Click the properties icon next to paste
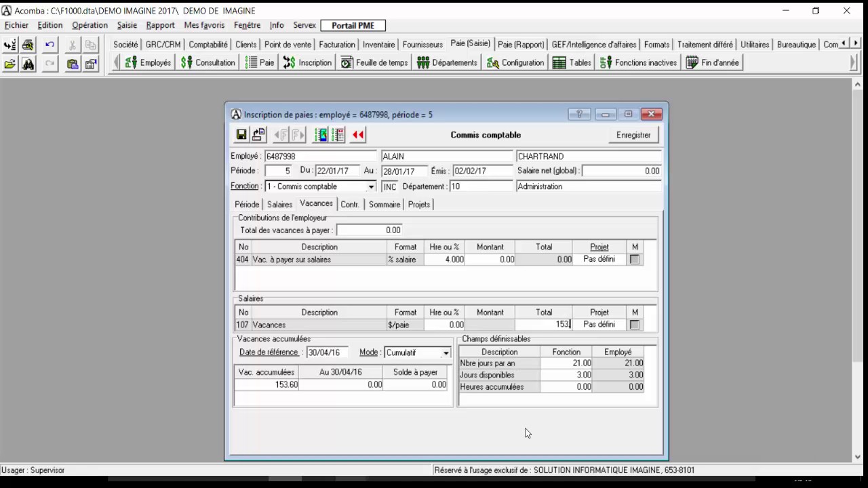Viewport: 868px width, 488px height. [90, 64]
